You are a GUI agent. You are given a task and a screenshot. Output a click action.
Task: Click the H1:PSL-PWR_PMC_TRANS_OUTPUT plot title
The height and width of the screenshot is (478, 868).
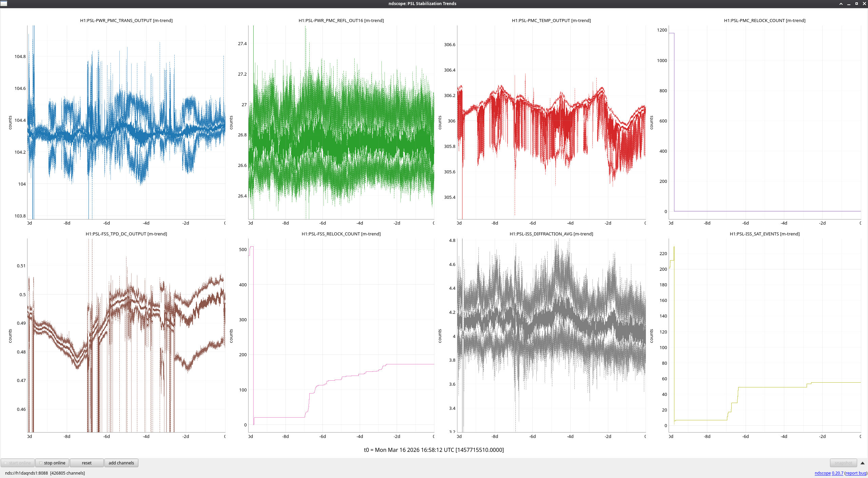point(126,20)
